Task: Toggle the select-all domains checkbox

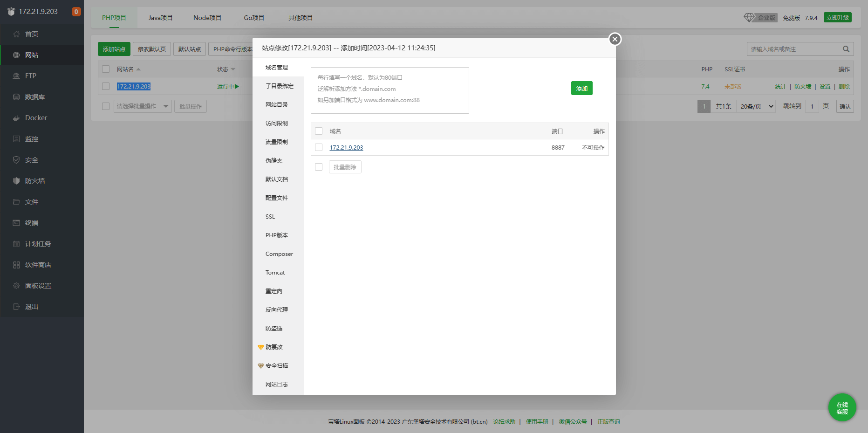Action: [x=319, y=131]
